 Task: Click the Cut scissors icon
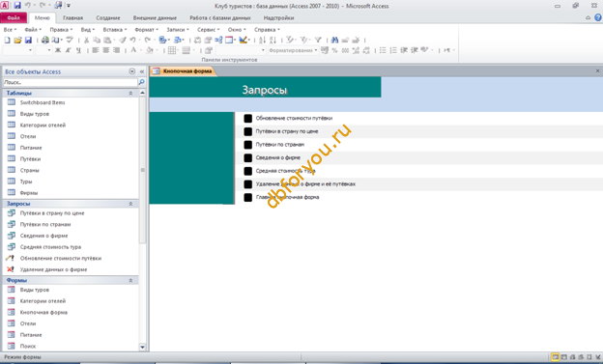click(x=87, y=40)
